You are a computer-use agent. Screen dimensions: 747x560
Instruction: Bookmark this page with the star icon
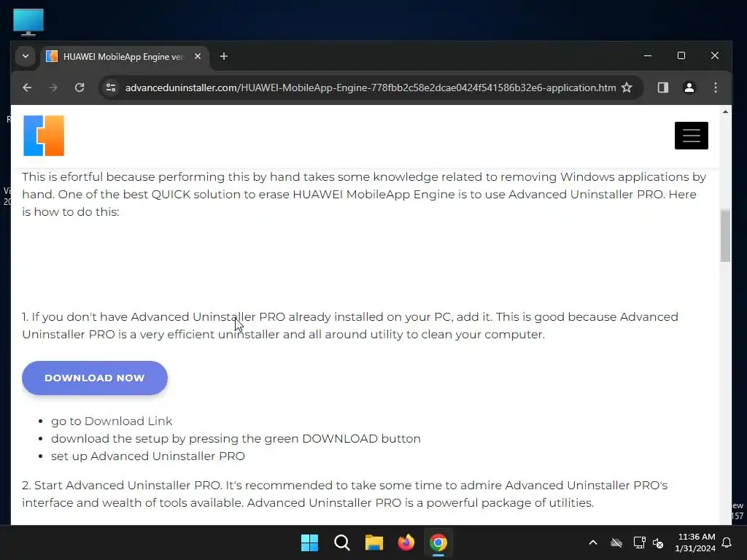627,87
